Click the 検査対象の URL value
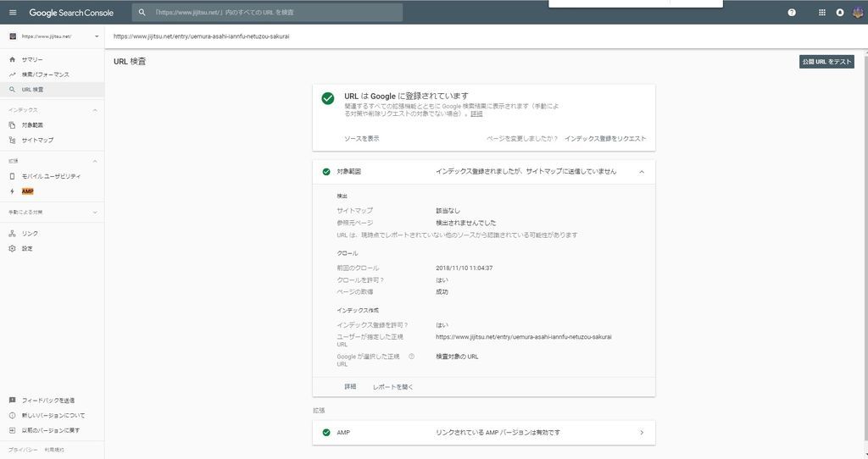 click(x=457, y=357)
